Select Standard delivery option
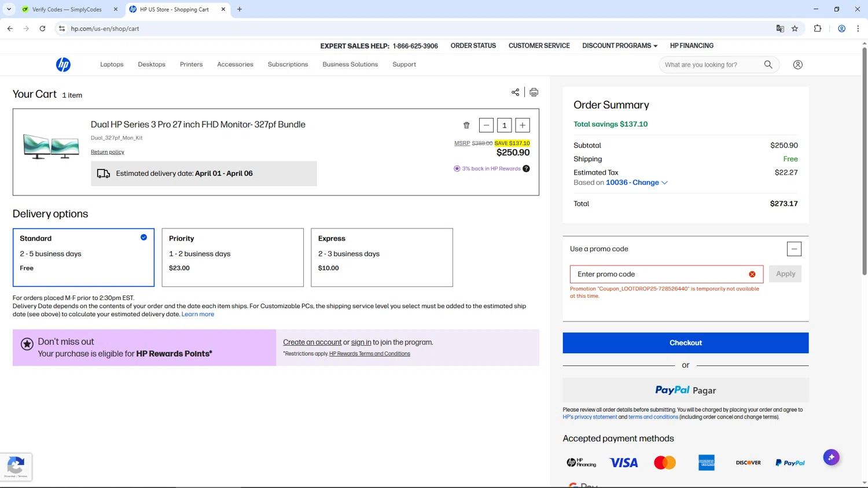 [83, 257]
